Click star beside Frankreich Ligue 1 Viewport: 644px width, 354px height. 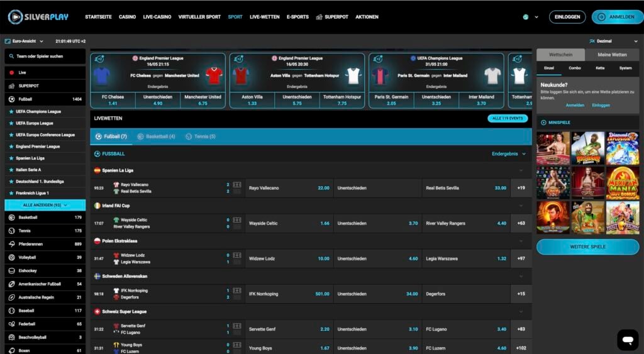coord(11,193)
